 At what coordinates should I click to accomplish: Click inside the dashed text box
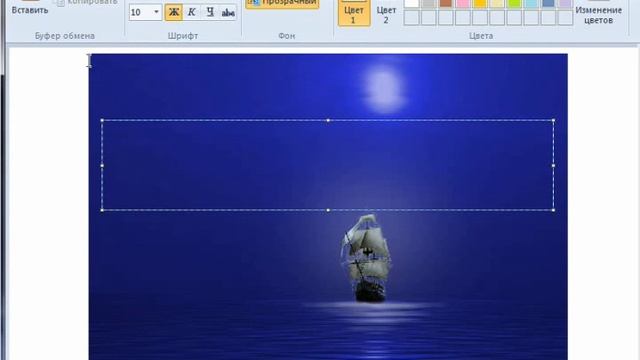[328, 165]
